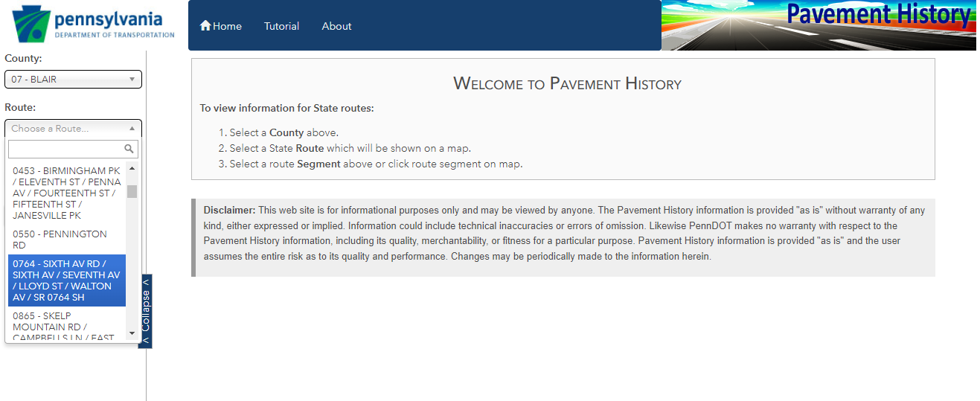
Task: Open the About menu item
Action: [336, 26]
